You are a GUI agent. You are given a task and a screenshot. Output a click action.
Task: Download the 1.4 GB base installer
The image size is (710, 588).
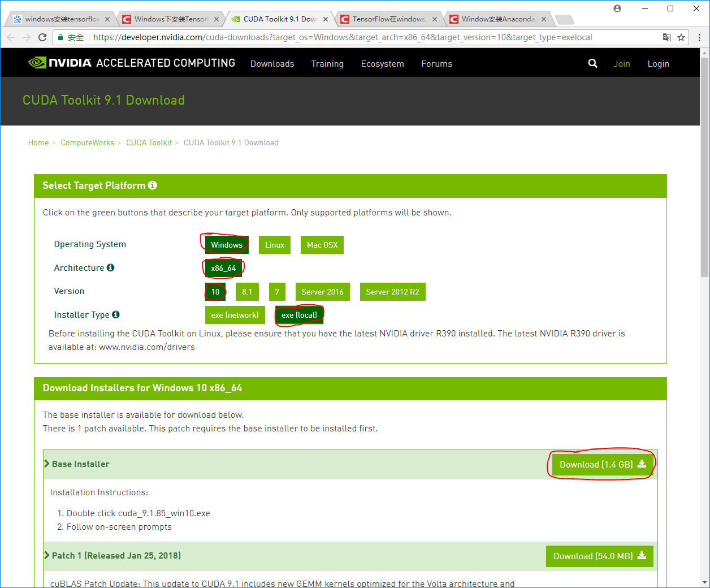(603, 465)
